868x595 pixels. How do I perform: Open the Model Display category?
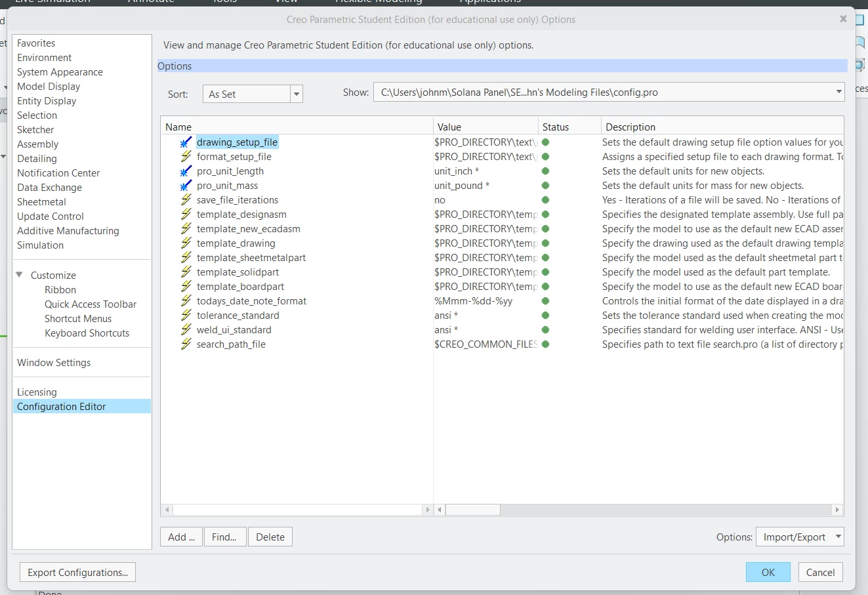(49, 87)
